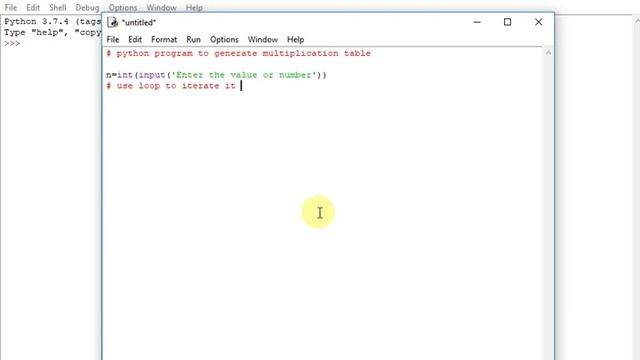This screenshot has height=360, width=640.
Task: Maximize the untitled editor window
Action: coord(507,22)
